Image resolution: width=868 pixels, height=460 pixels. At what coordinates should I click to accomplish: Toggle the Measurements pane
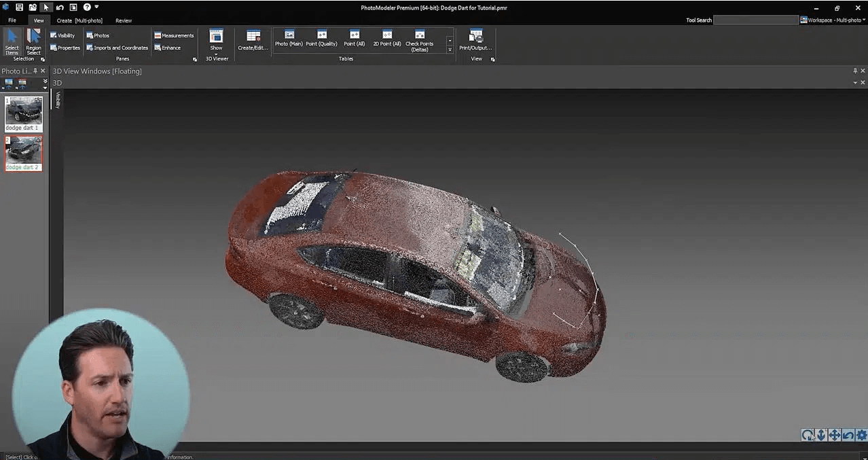(x=174, y=35)
